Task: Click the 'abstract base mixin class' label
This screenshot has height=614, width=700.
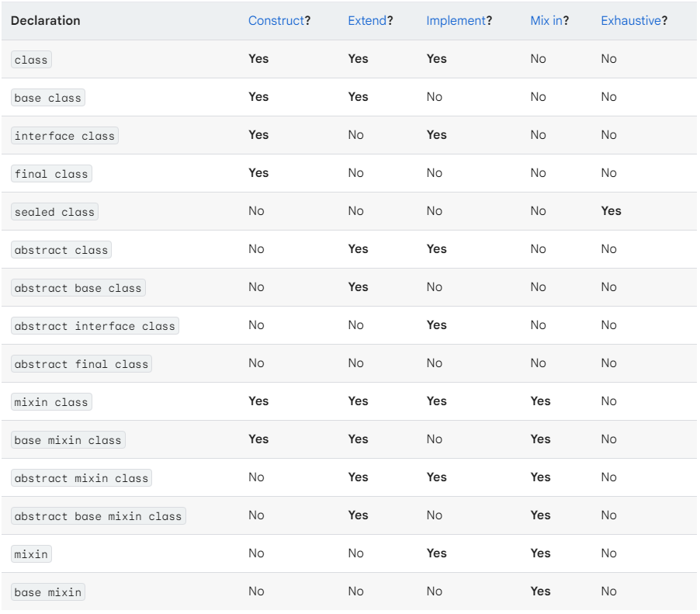Action: tap(98, 516)
